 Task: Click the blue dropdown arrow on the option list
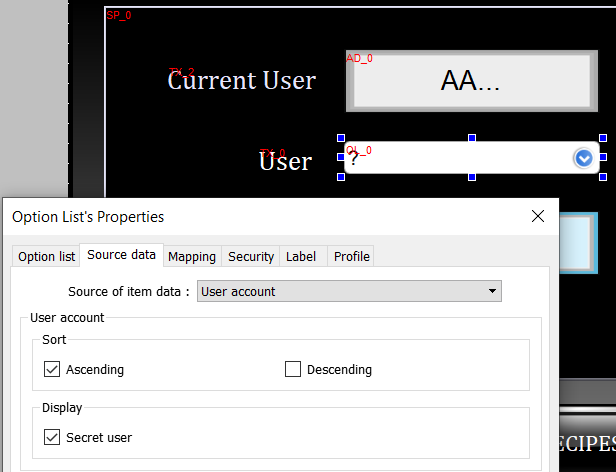point(583,158)
